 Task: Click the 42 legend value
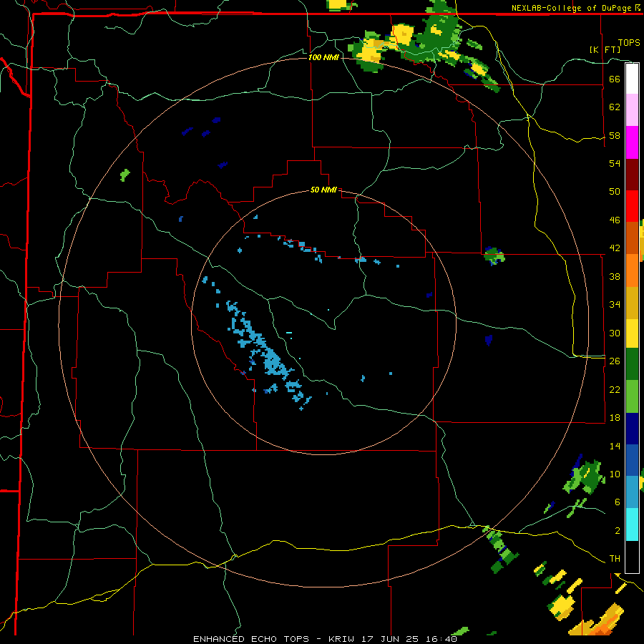tap(615, 248)
